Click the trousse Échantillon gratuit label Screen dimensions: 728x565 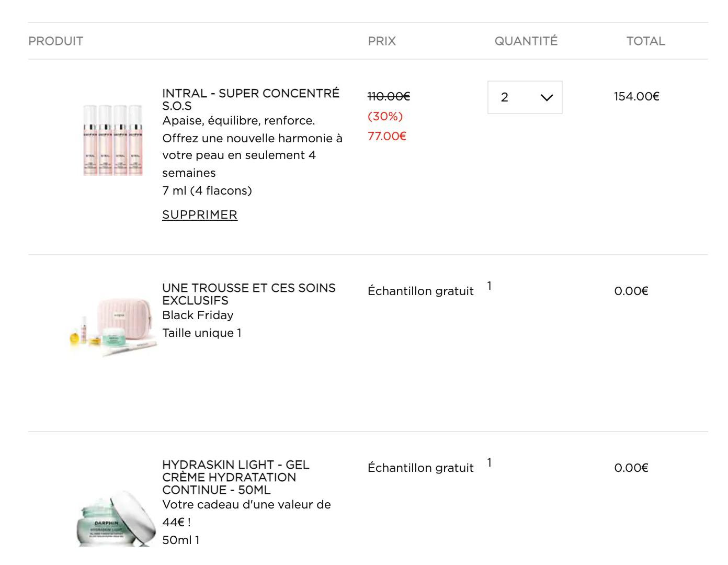coord(420,291)
